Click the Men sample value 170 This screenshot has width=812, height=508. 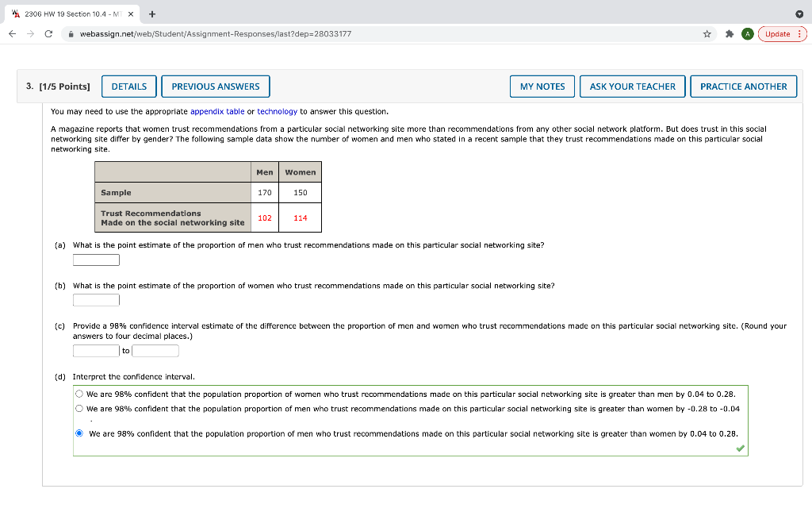click(265, 192)
